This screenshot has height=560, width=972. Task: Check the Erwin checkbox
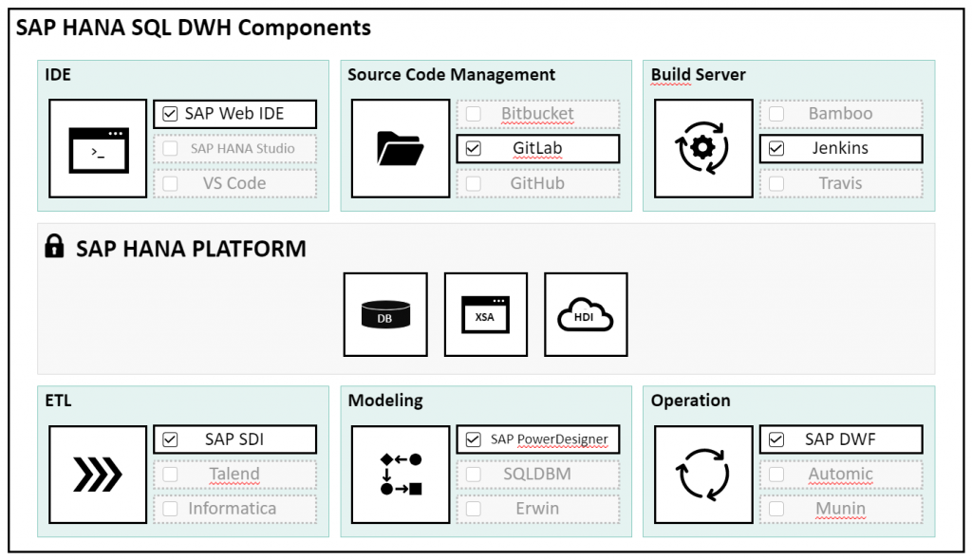point(473,509)
